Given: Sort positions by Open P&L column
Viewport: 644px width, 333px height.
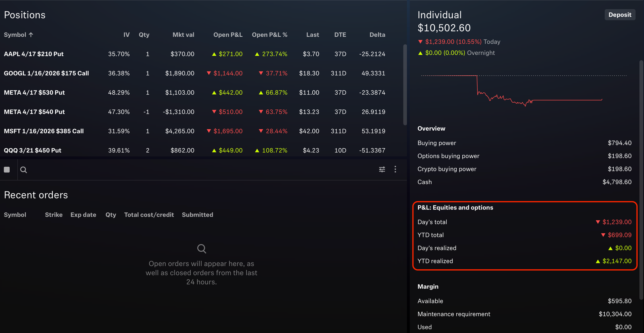Looking at the screenshot, I should pyautogui.click(x=228, y=35).
